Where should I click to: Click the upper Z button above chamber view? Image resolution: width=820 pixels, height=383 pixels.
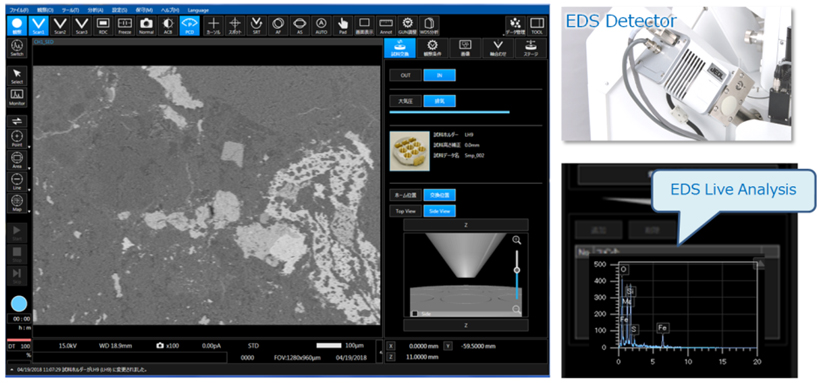pos(466,225)
